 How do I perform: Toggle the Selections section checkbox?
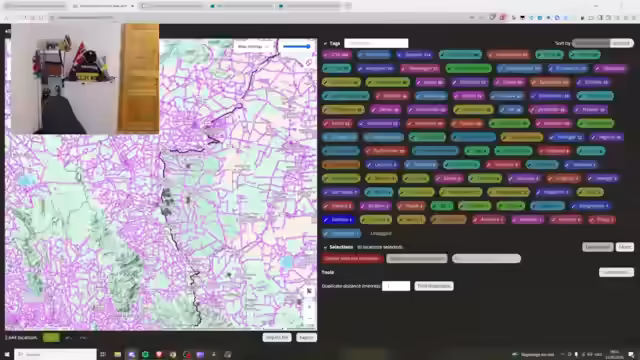[325, 247]
